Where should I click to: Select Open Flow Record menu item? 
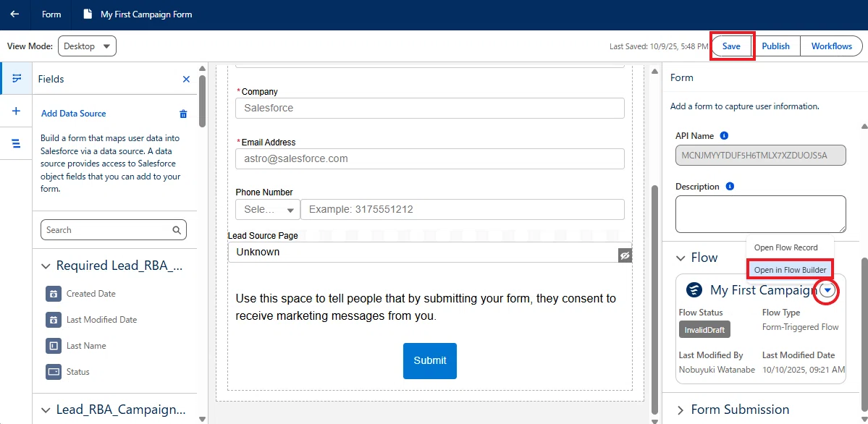[785, 247]
